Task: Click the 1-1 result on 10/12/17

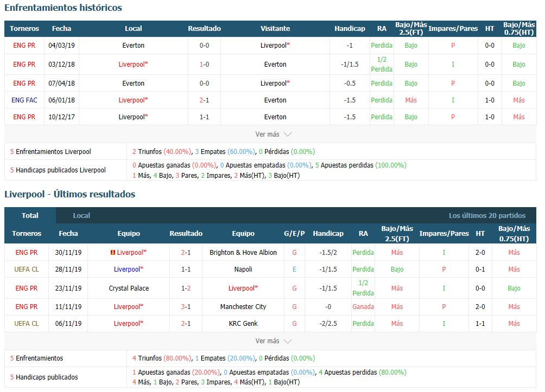Action: (204, 117)
